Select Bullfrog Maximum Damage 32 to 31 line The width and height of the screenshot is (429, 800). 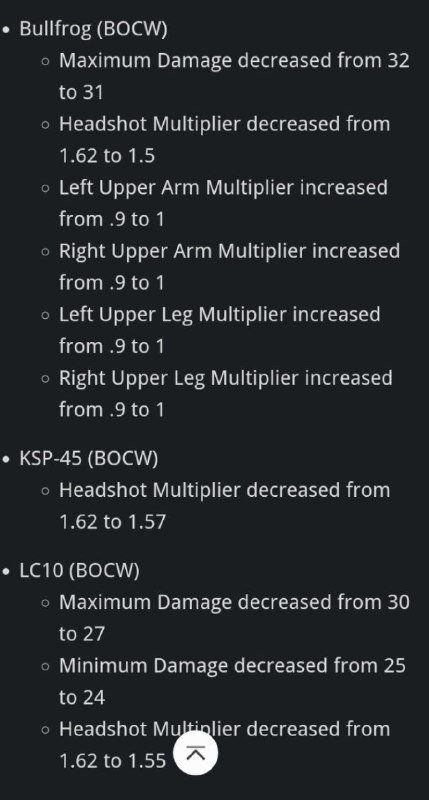tap(234, 76)
